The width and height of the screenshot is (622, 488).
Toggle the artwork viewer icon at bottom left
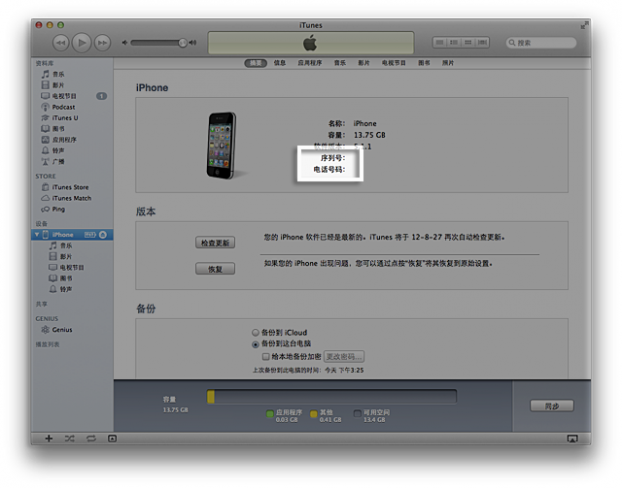112,438
